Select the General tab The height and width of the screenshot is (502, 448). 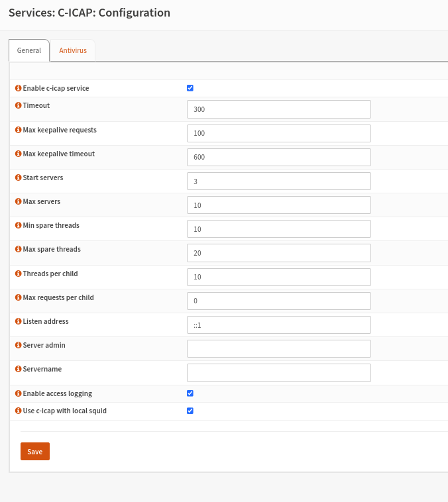[29, 50]
